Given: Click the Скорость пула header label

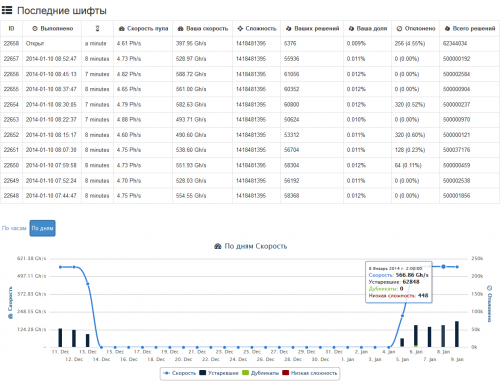Looking at the screenshot, I should [148, 29].
